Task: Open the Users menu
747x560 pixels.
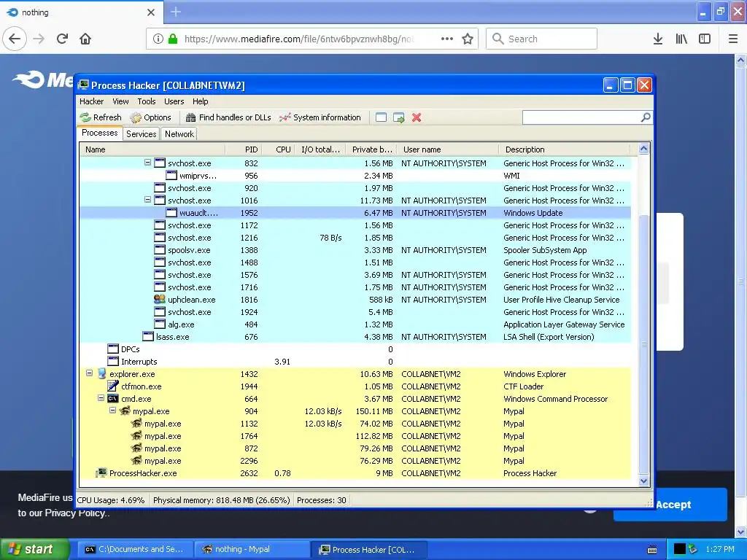Action: pos(174,101)
